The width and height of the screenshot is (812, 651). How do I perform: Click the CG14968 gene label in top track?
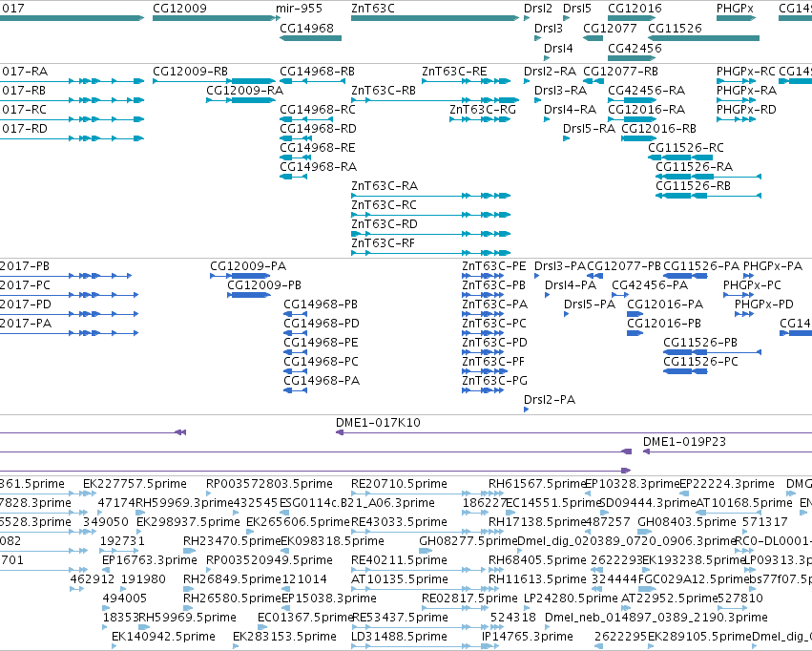(306, 29)
